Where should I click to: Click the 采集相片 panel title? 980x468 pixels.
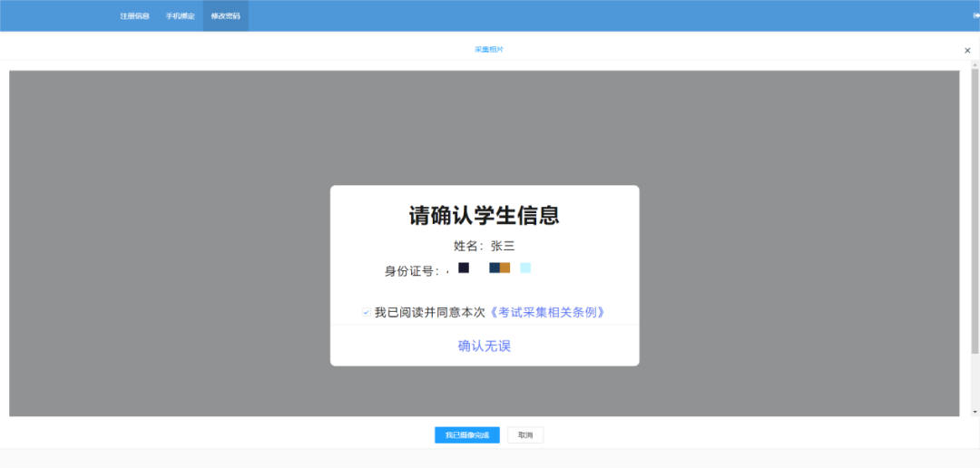coord(488,50)
